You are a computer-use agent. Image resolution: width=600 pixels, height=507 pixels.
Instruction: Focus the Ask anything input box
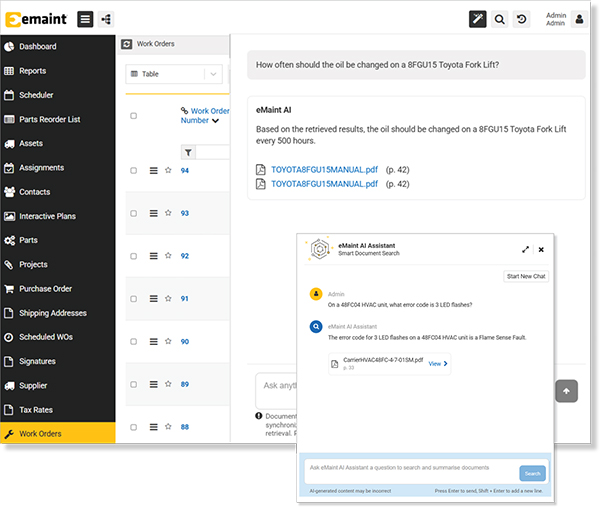pyautogui.click(x=276, y=390)
